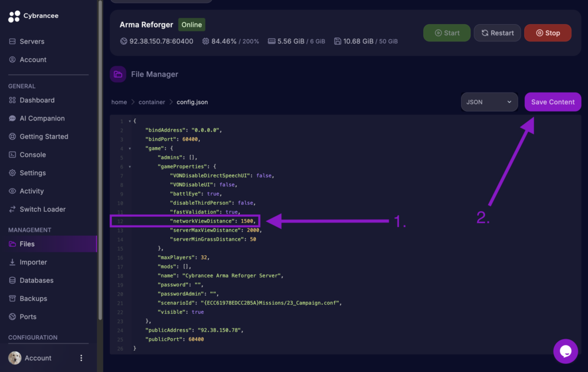
Task: Click the Importer download icon
Action: [x=13, y=262]
